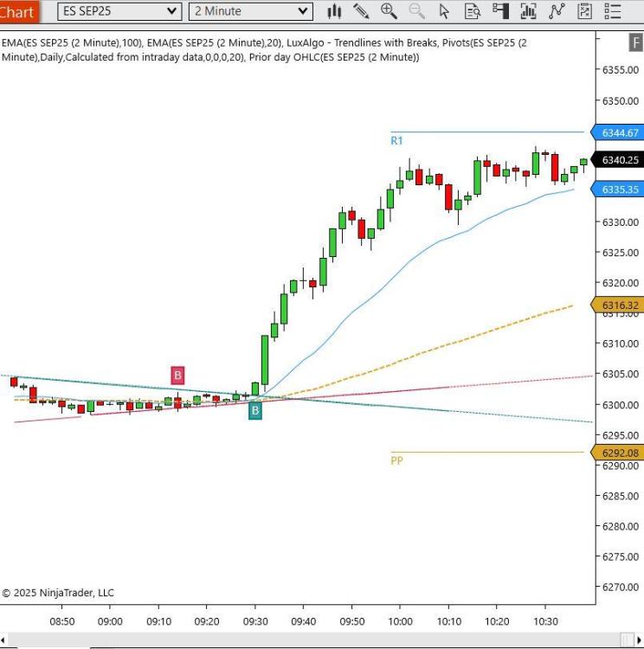Open the bar type candlestick icon
The width and height of the screenshot is (644, 649).
[x=334, y=11]
